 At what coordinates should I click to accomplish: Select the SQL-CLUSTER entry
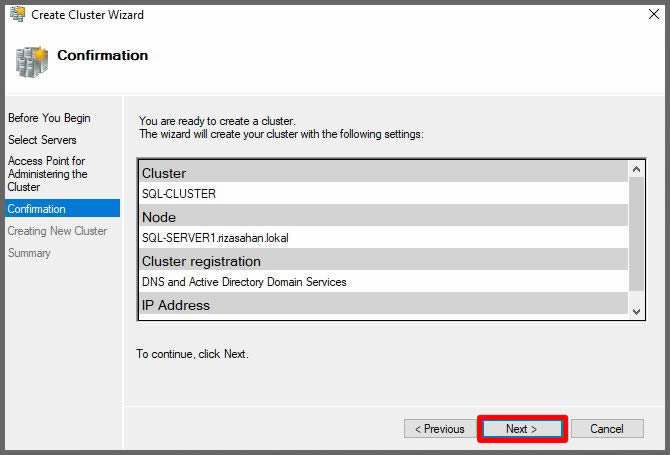[x=179, y=194]
